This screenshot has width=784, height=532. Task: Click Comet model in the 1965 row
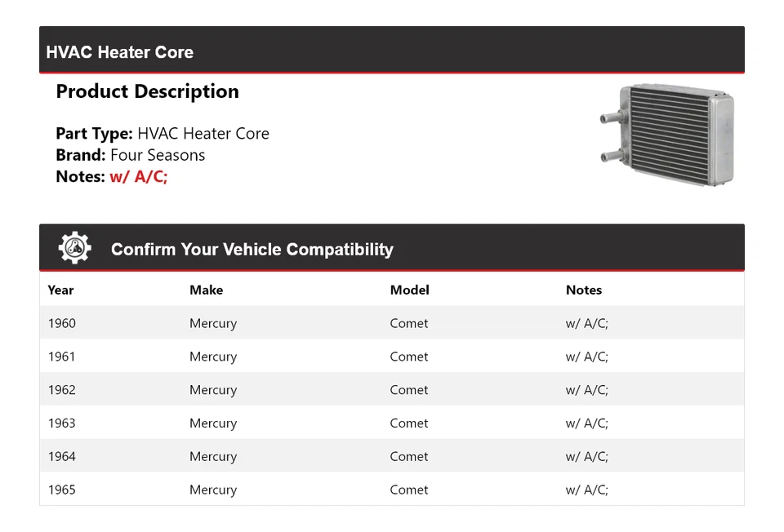pos(408,490)
